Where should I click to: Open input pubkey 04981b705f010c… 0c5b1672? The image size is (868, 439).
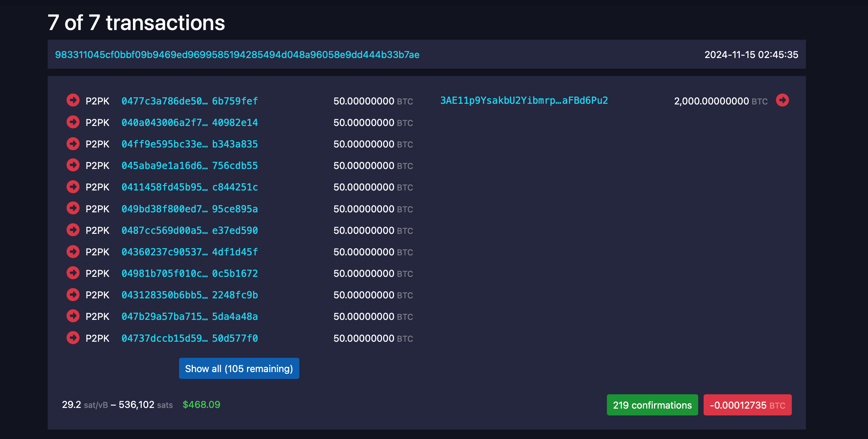pyautogui.click(x=190, y=273)
